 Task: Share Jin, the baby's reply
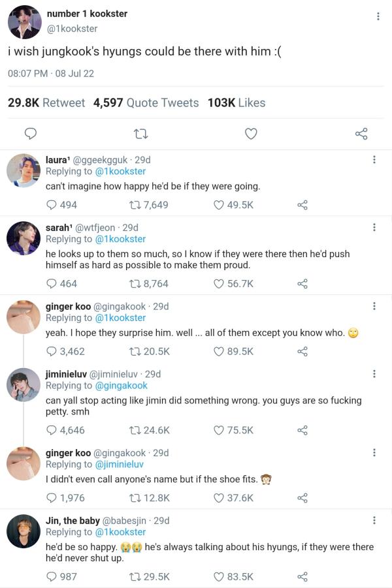(302, 576)
